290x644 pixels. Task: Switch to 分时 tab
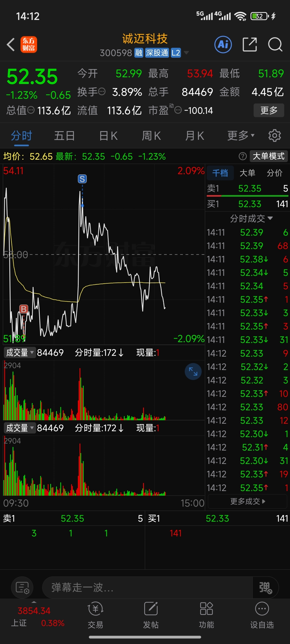click(21, 136)
